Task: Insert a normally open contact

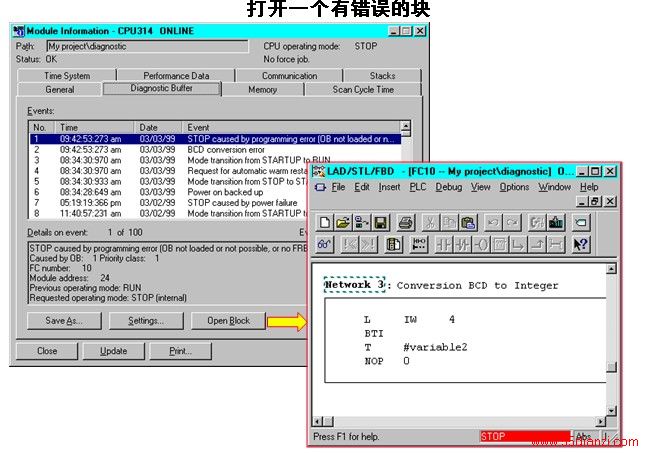Action: pyautogui.click(x=443, y=245)
